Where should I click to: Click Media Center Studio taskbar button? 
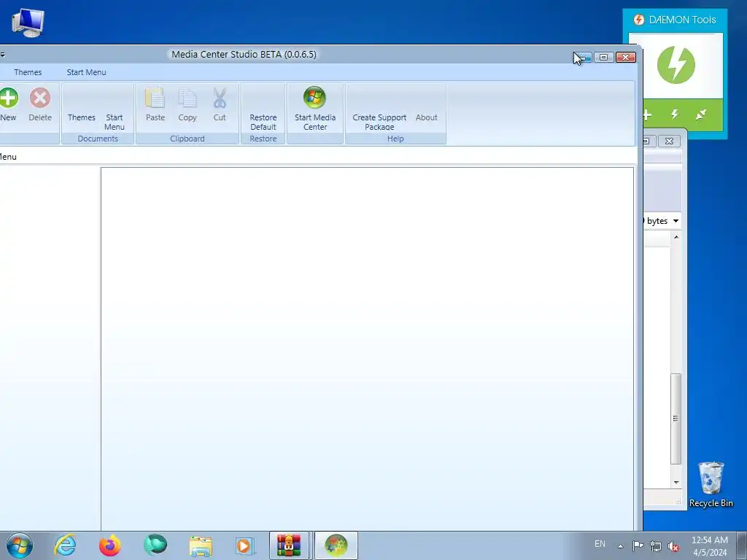coord(336,545)
